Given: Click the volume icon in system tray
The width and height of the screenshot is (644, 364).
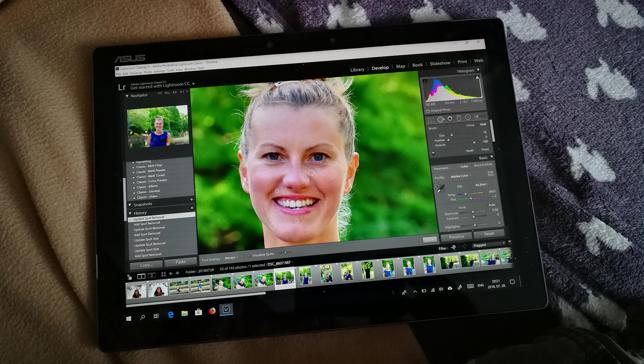Looking at the screenshot, I should click(x=441, y=289).
